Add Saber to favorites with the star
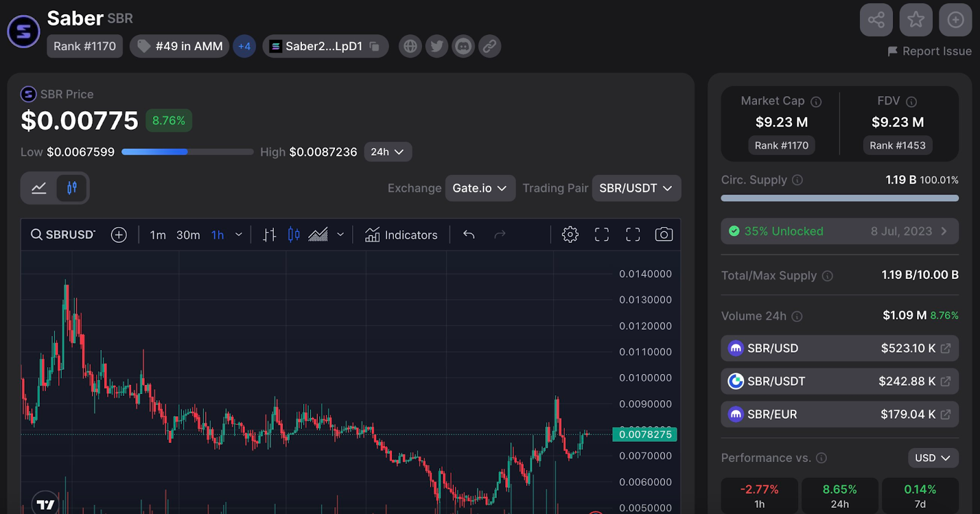 (916, 20)
